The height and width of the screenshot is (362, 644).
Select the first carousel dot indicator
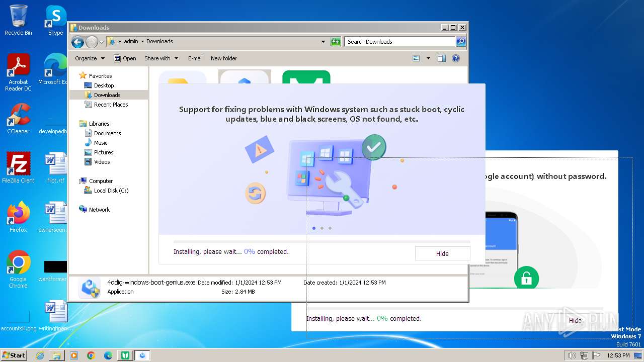click(314, 228)
